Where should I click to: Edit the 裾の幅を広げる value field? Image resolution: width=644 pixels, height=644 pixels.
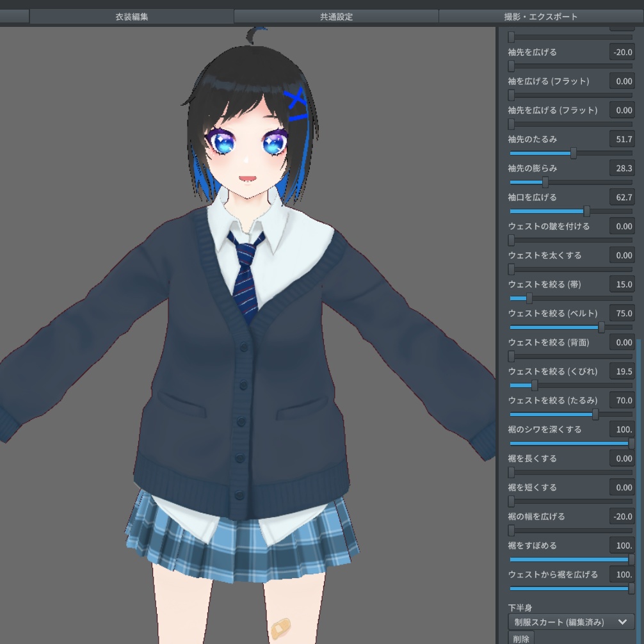coord(622,516)
